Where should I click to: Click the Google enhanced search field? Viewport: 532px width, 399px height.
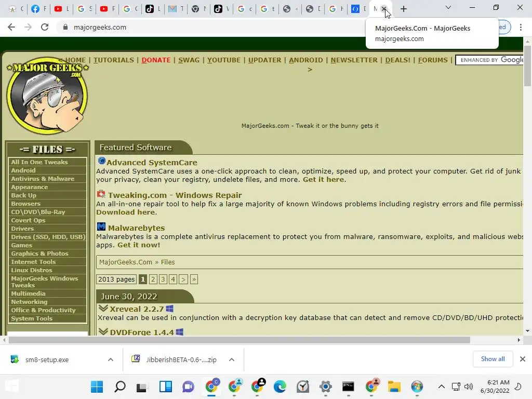pos(489,60)
